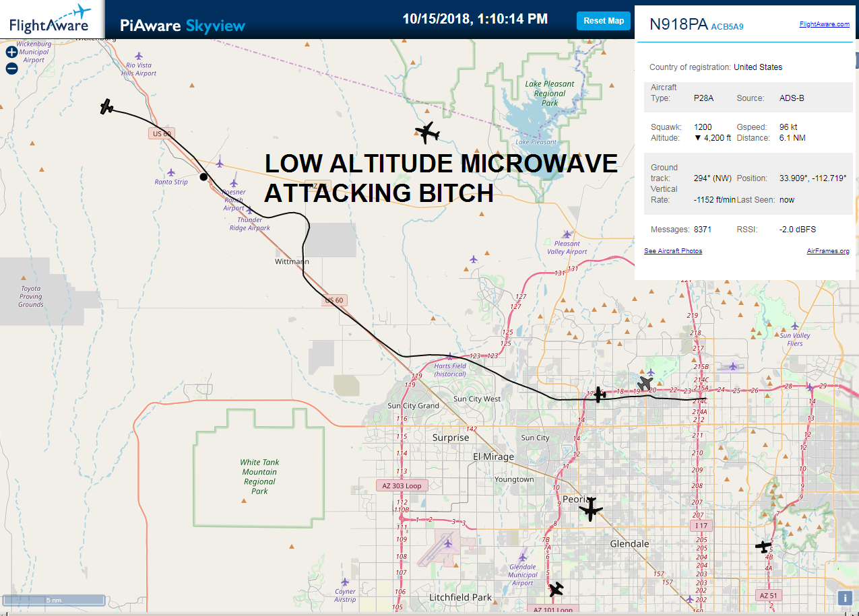Viewport: 859px width, 616px height.
Task: Click the Lake Pleasant Regional Park label
Action: (550, 94)
